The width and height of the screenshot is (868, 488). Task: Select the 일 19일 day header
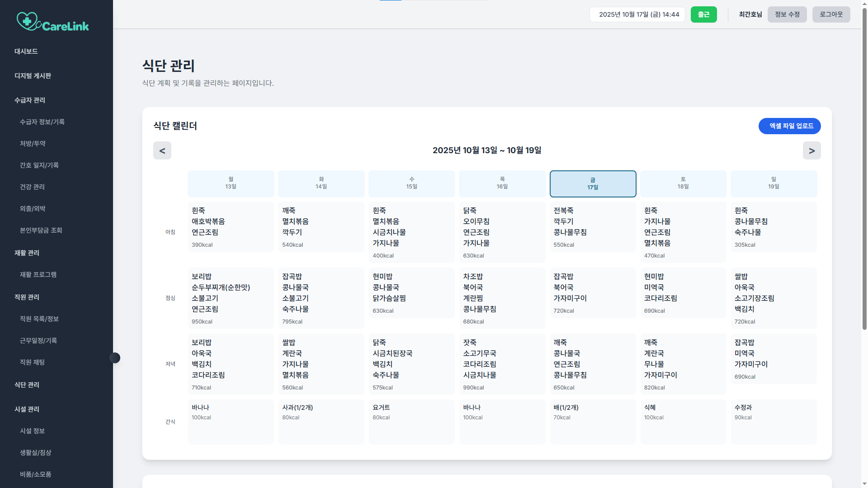(774, 183)
